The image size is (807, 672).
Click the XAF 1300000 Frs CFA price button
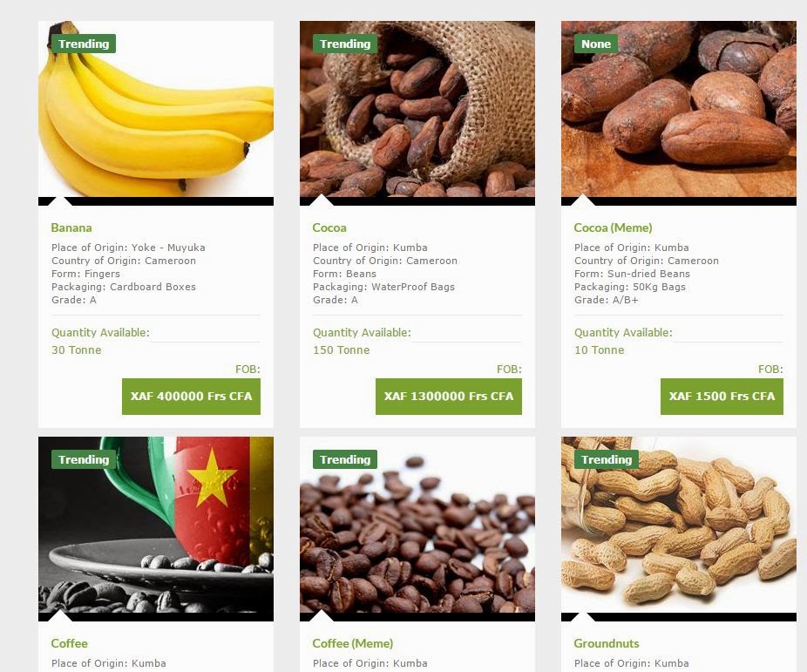pyautogui.click(x=449, y=397)
